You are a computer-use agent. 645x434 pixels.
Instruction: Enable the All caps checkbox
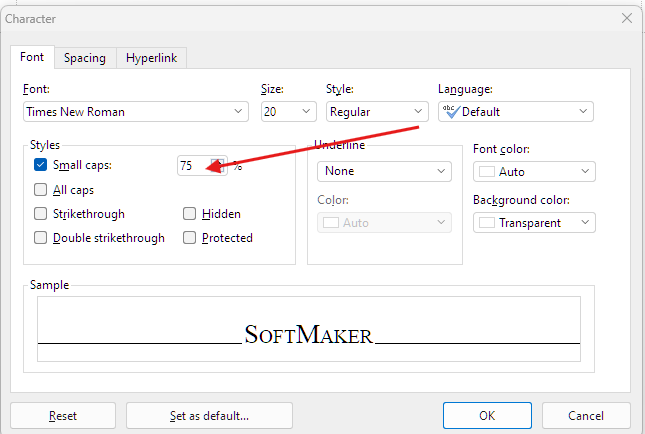[x=40, y=190]
